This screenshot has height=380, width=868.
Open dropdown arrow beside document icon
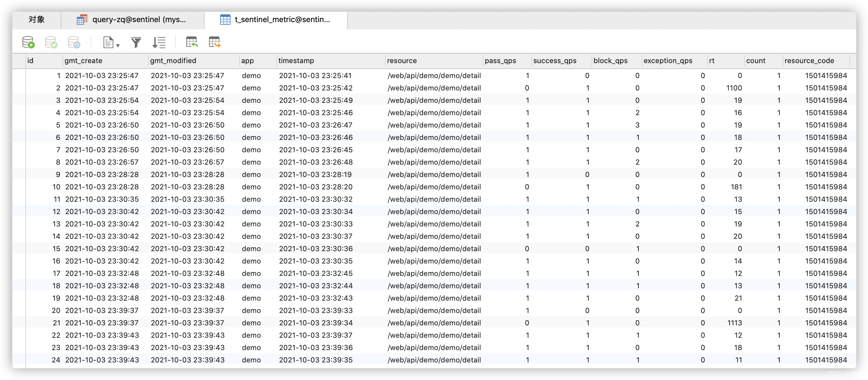[x=118, y=46]
